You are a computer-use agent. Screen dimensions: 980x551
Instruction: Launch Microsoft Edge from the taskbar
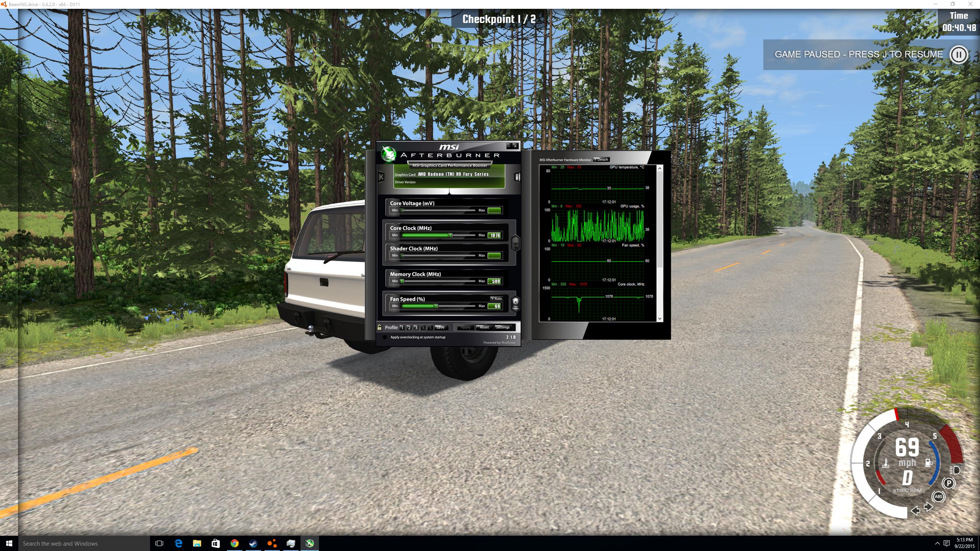[x=178, y=543]
